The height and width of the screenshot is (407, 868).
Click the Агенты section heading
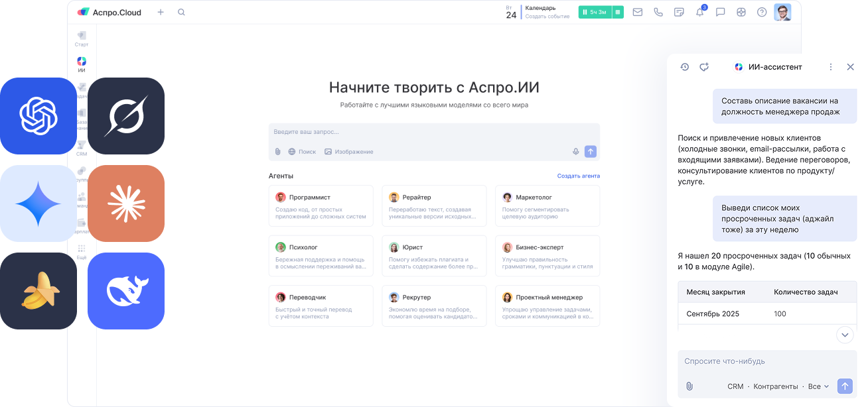click(281, 176)
